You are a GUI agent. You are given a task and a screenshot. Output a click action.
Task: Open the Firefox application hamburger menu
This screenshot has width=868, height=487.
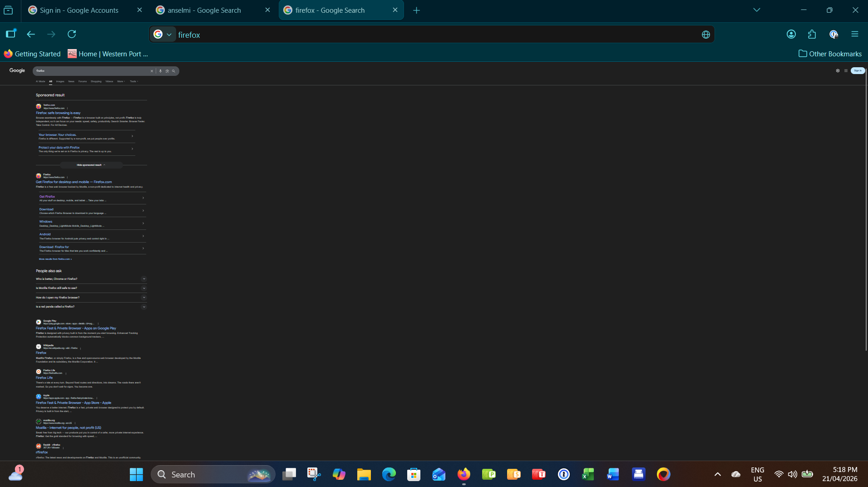[855, 34]
